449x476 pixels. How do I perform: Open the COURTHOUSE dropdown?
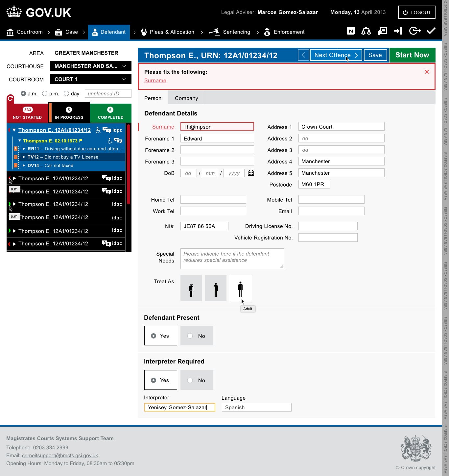[90, 66]
